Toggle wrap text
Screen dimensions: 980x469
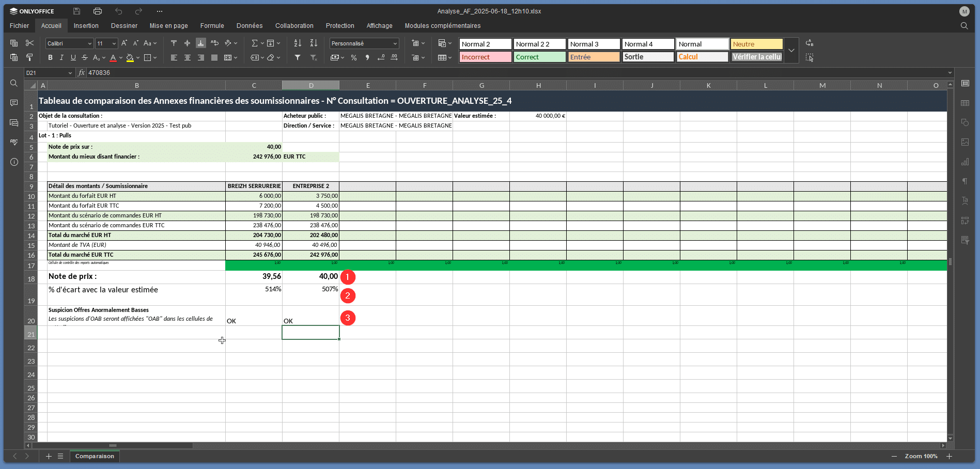(214, 43)
